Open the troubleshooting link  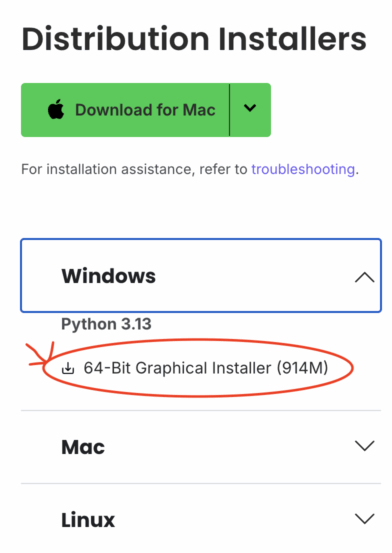303,169
